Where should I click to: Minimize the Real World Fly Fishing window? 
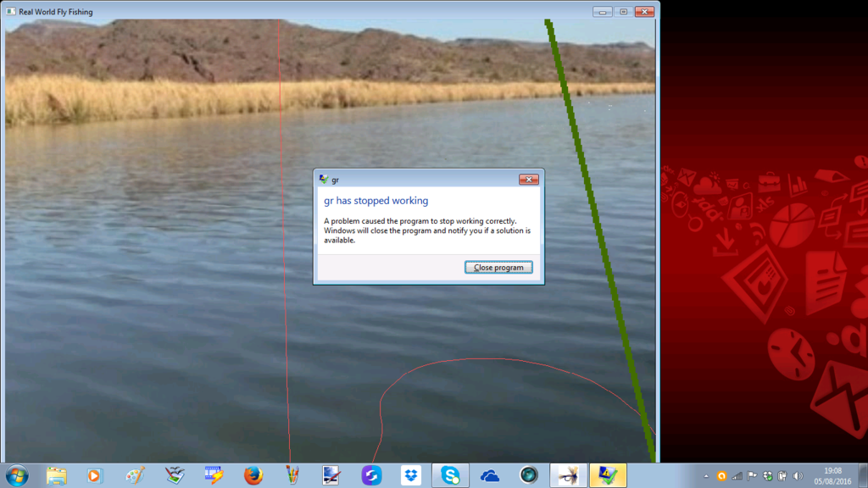(x=603, y=12)
